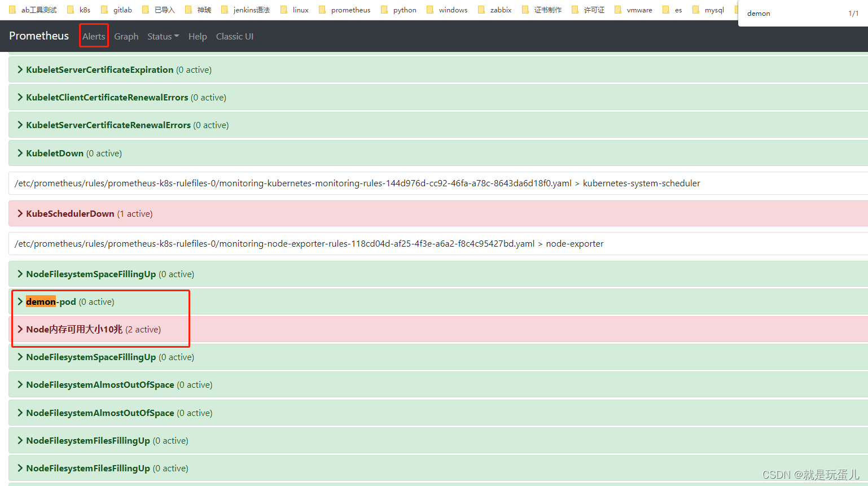Open the Graph page in navbar
The height and width of the screenshot is (486, 868).
pos(126,36)
